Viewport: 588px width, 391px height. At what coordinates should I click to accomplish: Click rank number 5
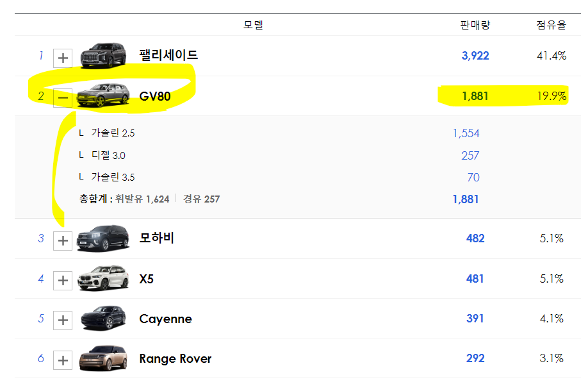click(x=41, y=319)
